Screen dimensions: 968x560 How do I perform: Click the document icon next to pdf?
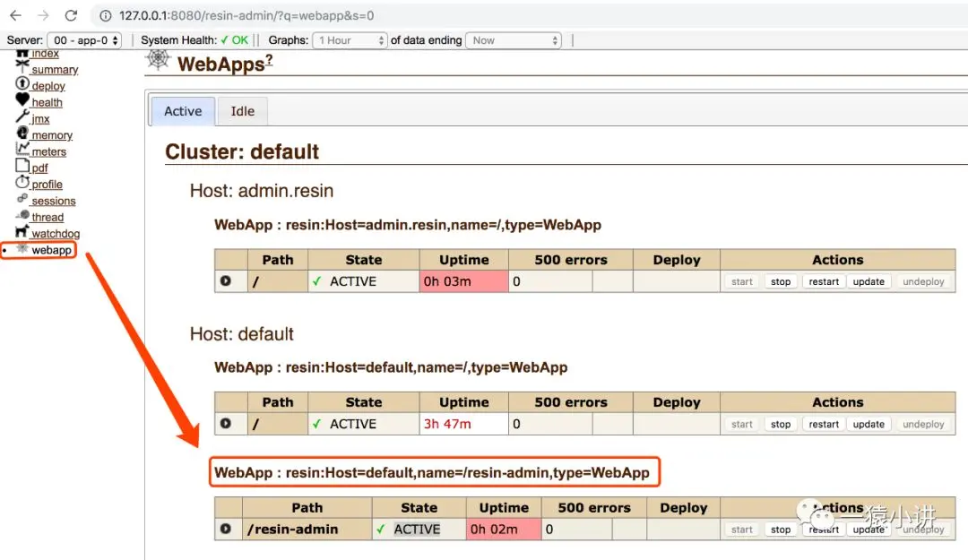(x=22, y=166)
